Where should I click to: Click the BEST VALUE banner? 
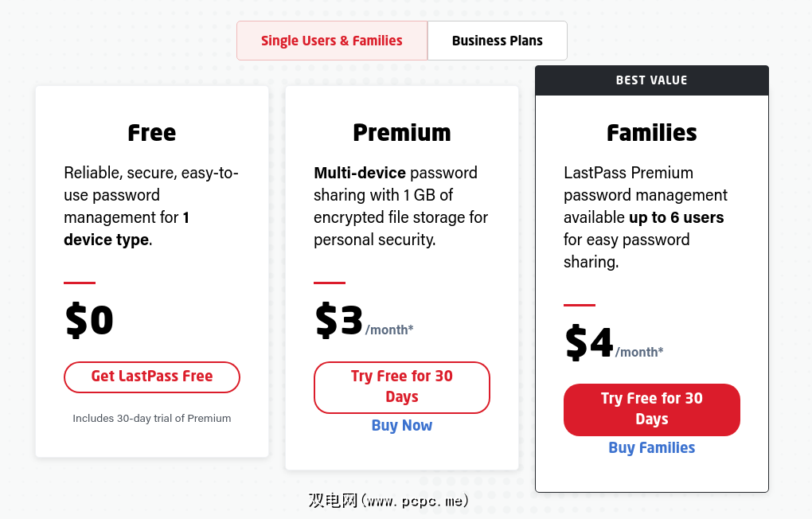(x=652, y=80)
